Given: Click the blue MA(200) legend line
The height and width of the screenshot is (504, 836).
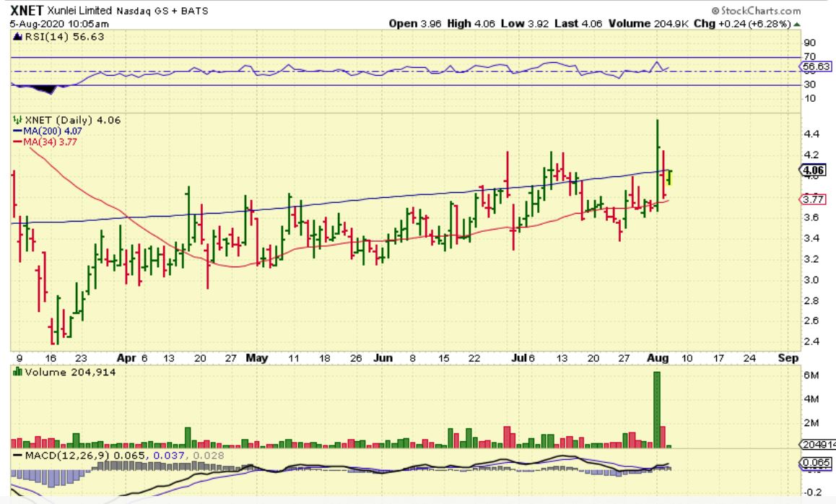Looking at the screenshot, I should click(x=18, y=131).
